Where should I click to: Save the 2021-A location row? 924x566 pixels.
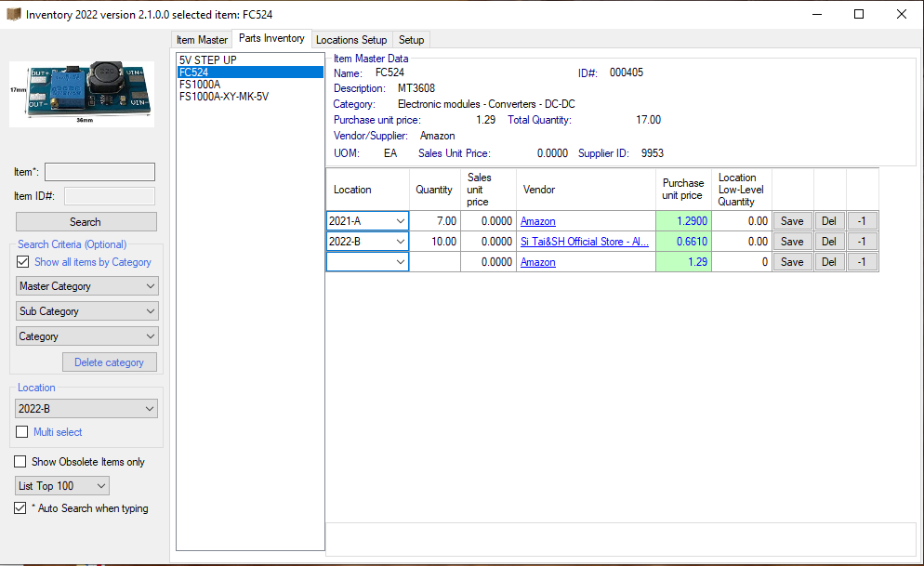(x=791, y=221)
